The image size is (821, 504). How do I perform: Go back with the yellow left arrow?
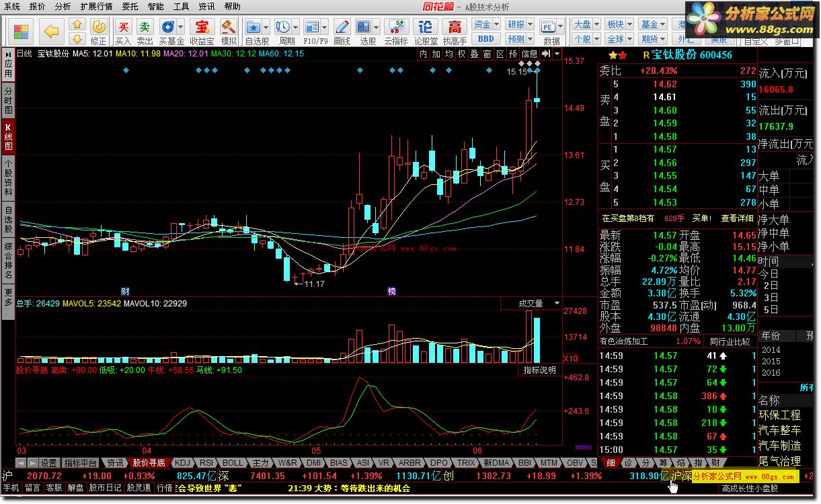coord(52,30)
